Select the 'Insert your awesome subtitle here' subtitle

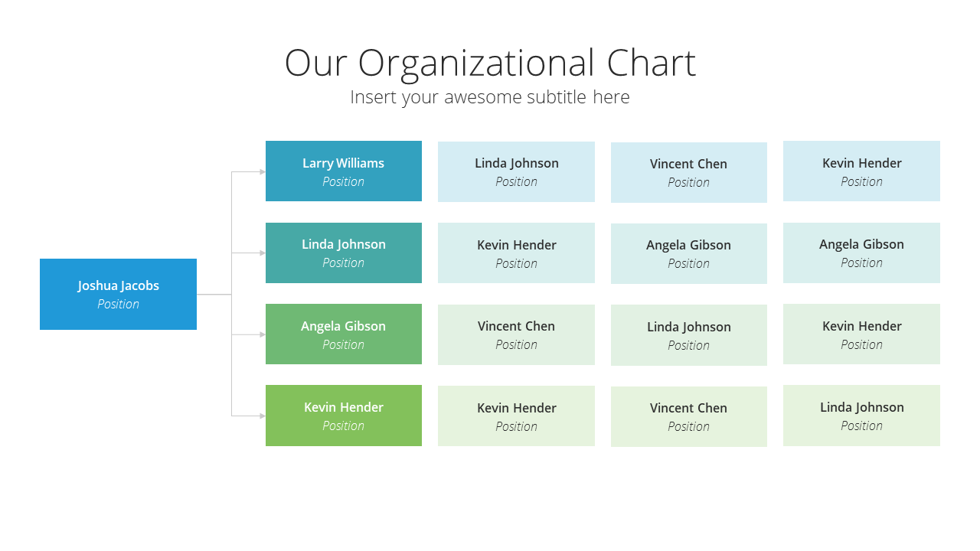[x=490, y=97]
